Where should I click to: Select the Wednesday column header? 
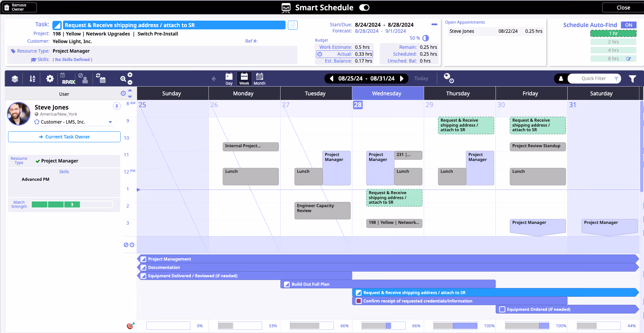coord(388,93)
